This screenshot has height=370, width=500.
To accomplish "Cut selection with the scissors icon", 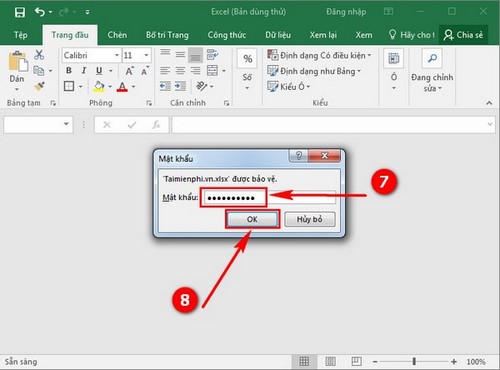I will (x=39, y=55).
